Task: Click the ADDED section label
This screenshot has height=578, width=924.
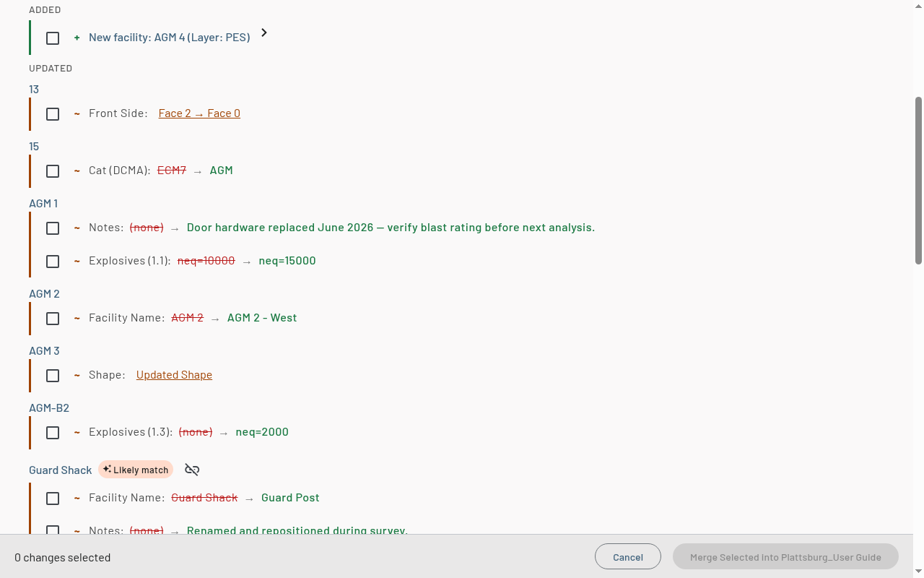Action: click(45, 10)
